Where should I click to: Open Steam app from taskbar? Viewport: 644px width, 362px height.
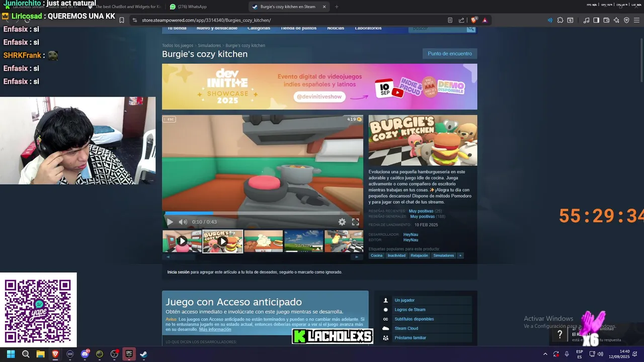coord(143,354)
